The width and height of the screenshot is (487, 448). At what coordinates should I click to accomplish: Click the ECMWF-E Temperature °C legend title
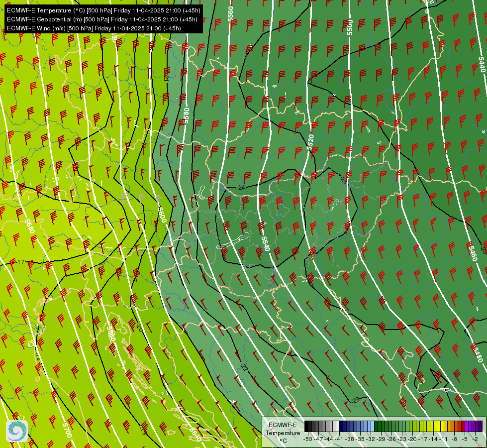coord(283,433)
